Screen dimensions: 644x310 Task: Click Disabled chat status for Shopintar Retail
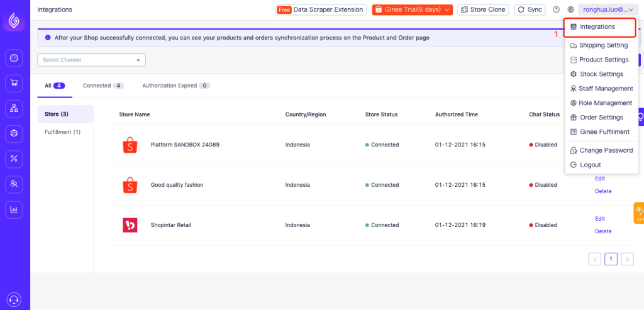tap(543, 225)
